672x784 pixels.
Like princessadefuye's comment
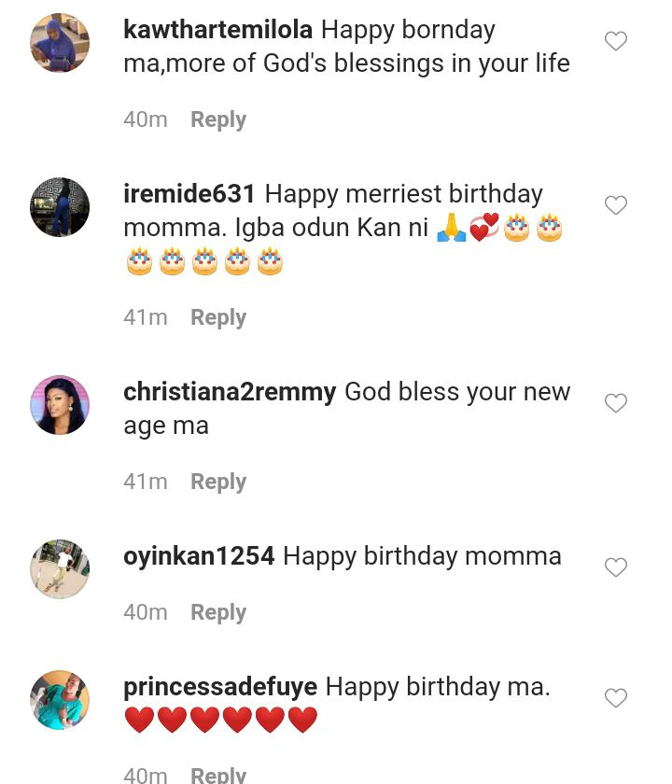pyautogui.click(x=616, y=698)
